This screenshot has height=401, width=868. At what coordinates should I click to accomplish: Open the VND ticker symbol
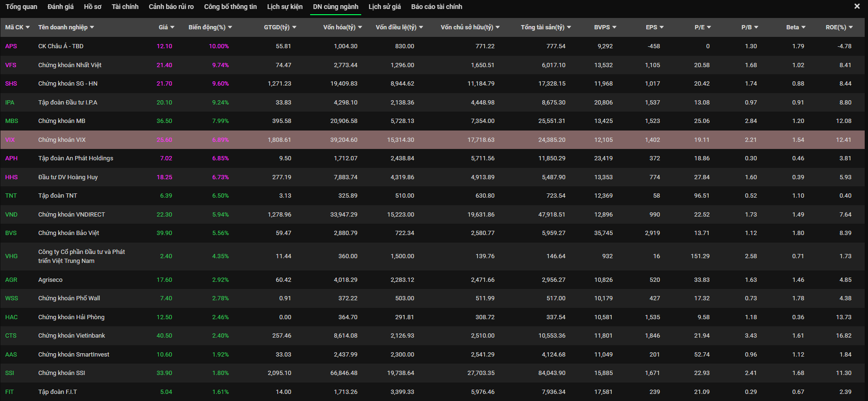(11, 215)
